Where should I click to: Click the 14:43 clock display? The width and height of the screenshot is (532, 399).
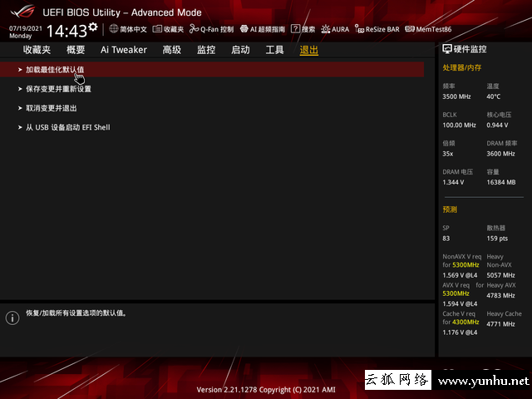[66, 31]
